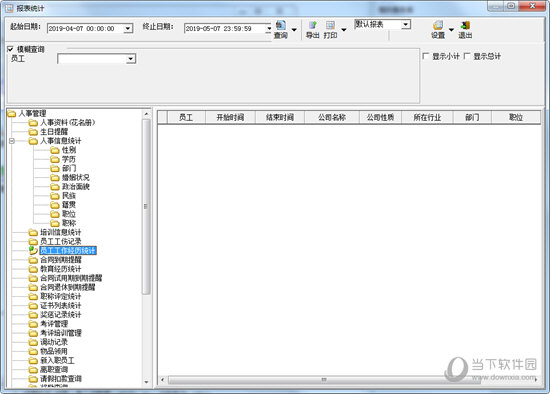Enable the 显示小计 checkbox
The width and height of the screenshot is (550, 394).
[425, 56]
